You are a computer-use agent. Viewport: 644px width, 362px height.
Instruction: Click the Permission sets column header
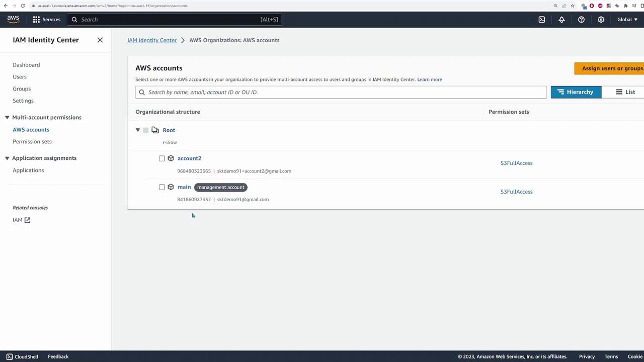[509, 112]
